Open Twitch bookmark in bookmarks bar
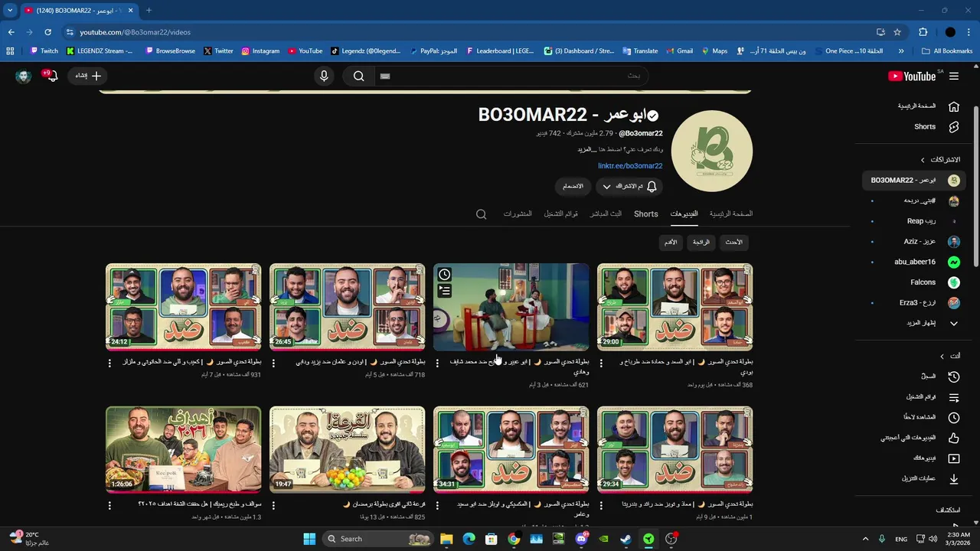Image resolution: width=980 pixels, height=551 pixels. (x=44, y=51)
